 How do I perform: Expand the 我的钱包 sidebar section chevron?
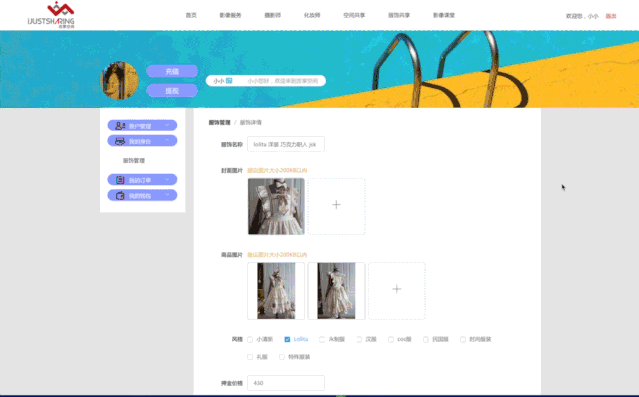pyautogui.click(x=167, y=195)
